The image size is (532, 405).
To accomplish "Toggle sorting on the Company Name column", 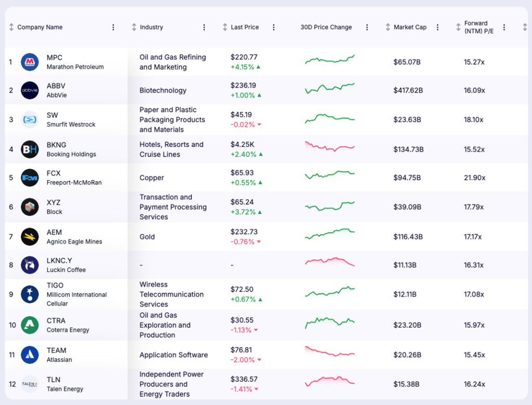I will (x=11, y=27).
